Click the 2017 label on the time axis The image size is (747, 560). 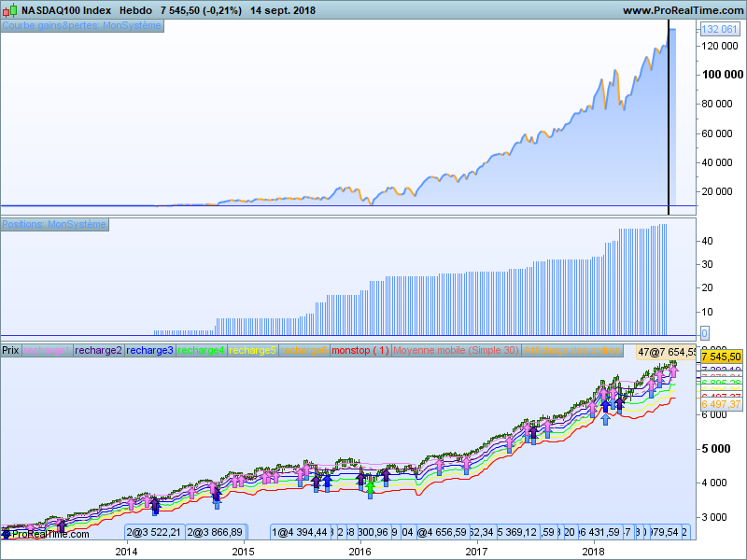coord(476,552)
